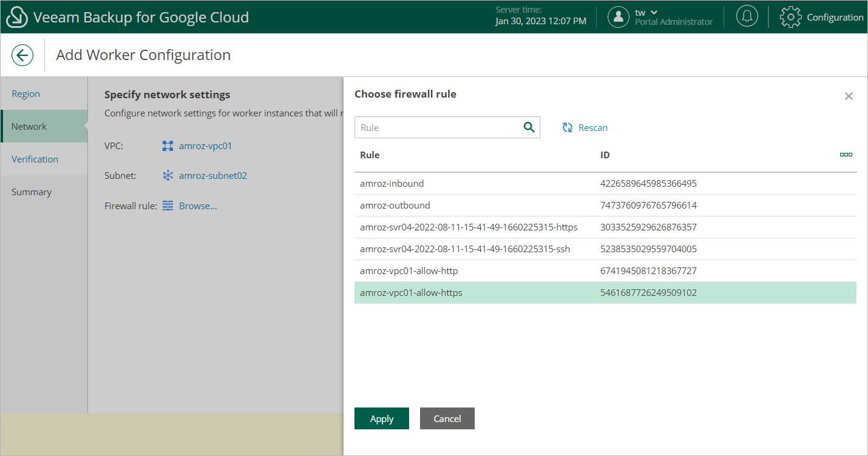Click the Veeam logo icon
Image resolution: width=868 pixels, height=456 pixels.
click(17, 17)
